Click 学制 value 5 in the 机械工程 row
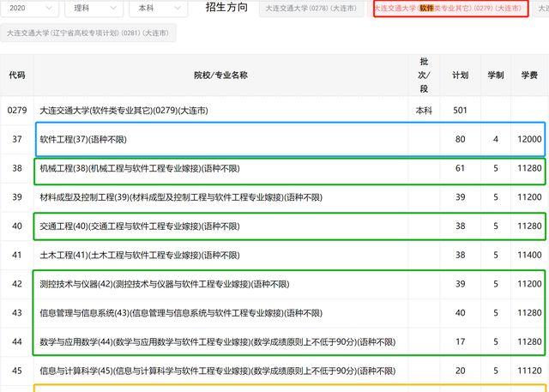This screenshot has width=549, height=392. (x=496, y=168)
